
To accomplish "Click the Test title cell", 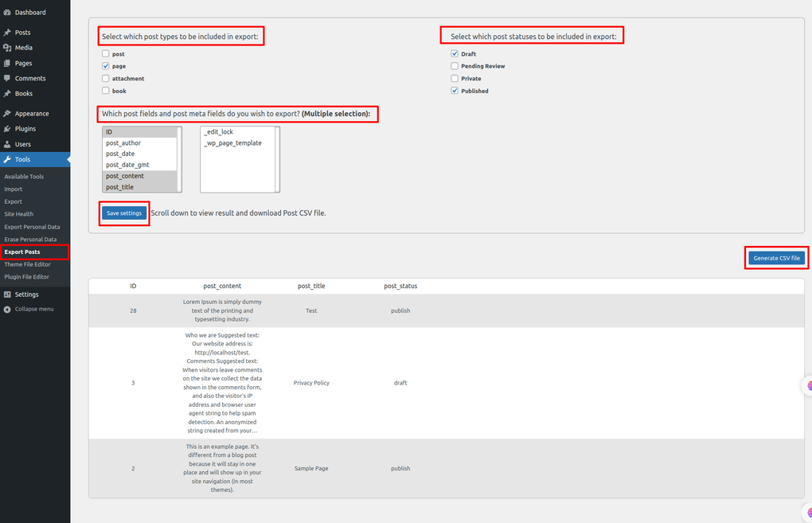I will (311, 310).
